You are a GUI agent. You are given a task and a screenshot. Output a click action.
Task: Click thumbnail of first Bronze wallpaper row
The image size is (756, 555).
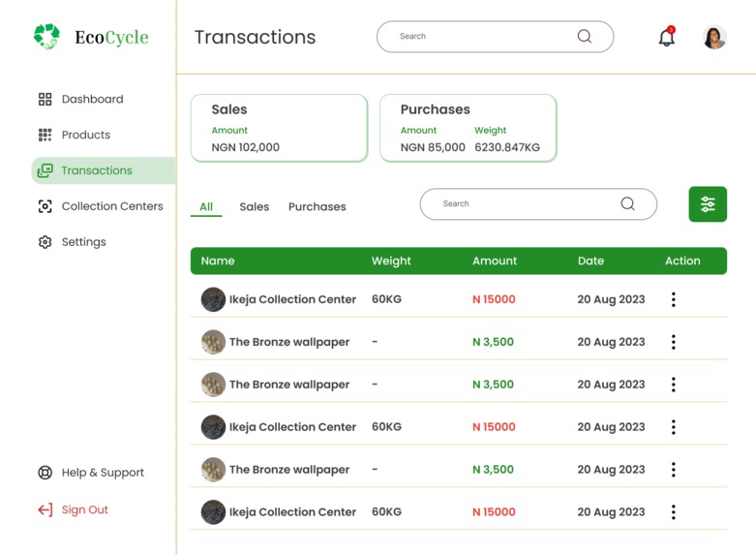click(x=213, y=342)
